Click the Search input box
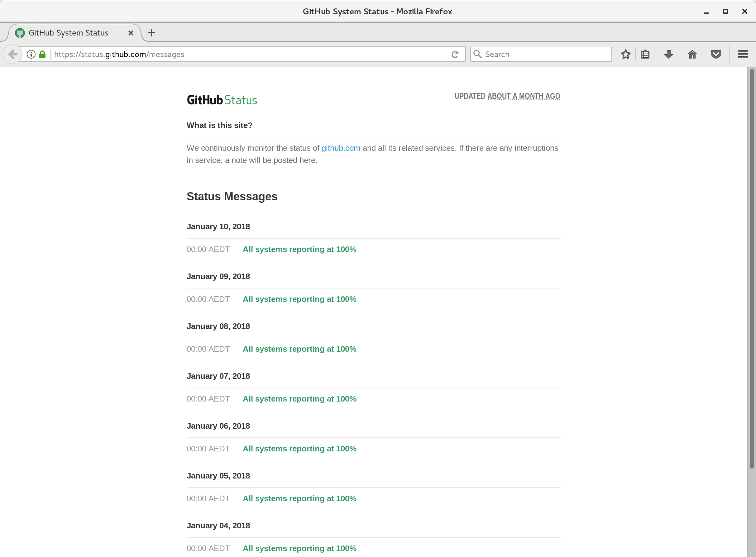This screenshot has width=756, height=557. 546,54
